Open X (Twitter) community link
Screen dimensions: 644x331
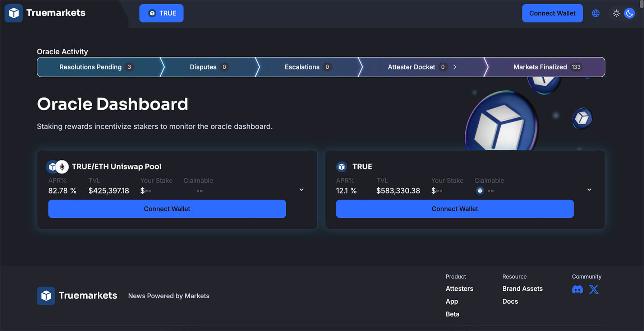coord(594,290)
